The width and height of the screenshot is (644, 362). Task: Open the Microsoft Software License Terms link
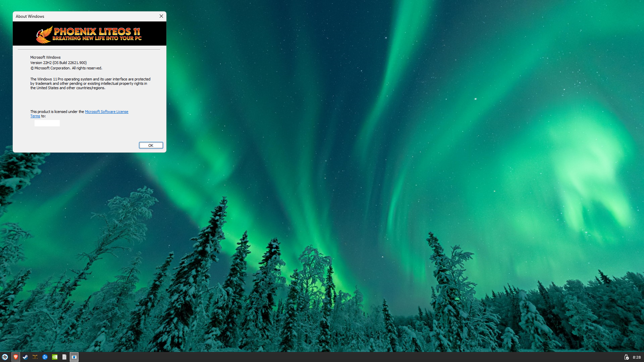(106, 112)
